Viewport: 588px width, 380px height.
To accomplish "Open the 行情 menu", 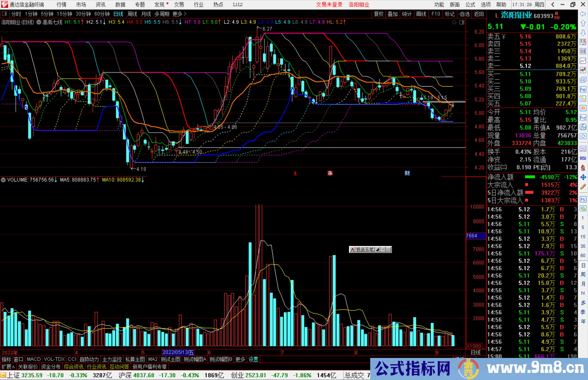I will 62,4.
